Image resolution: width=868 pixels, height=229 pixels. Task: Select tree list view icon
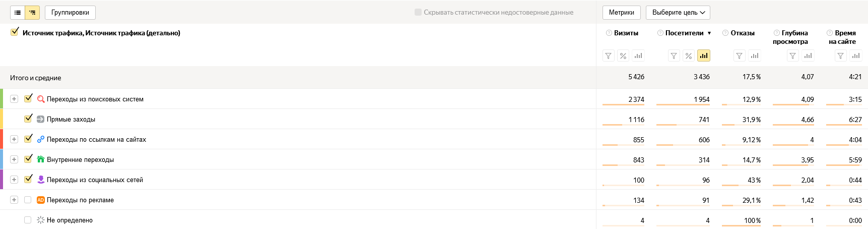(x=32, y=13)
